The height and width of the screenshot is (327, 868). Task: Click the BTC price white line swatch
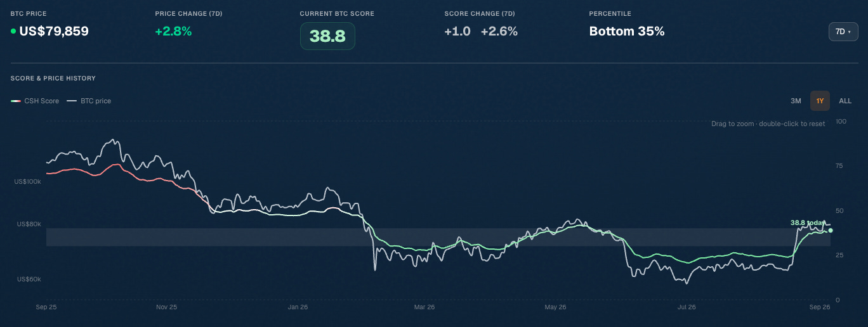click(x=72, y=101)
